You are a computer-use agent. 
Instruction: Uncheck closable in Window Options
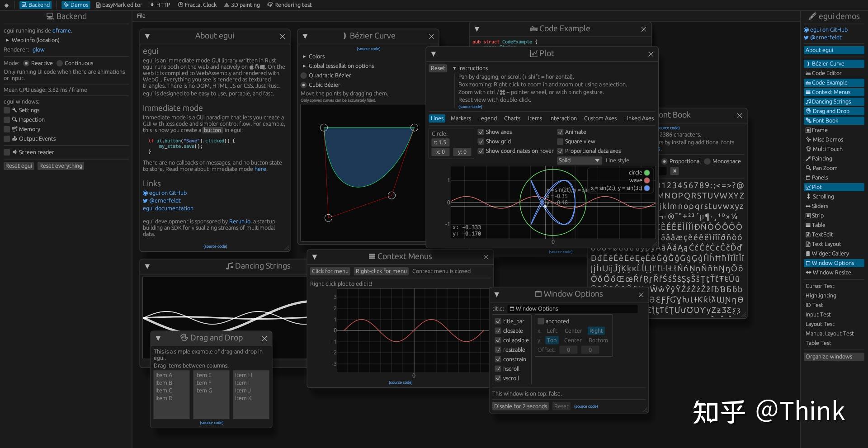tap(498, 331)
